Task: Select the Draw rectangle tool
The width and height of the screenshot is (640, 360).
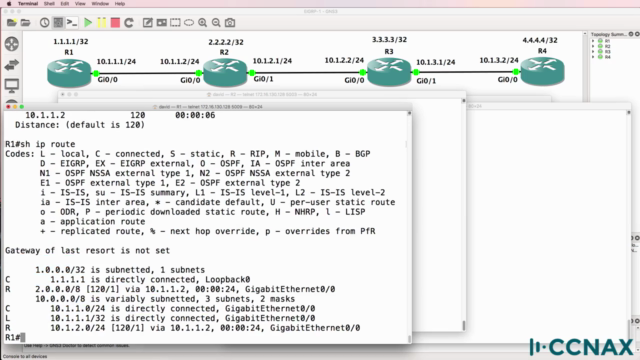Action: [x=175, y=22]
